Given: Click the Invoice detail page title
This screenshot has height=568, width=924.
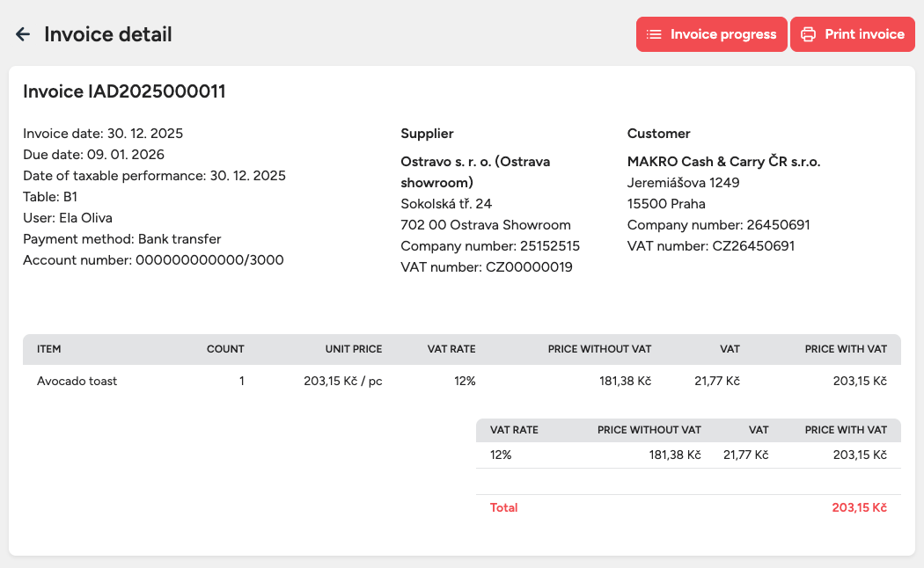Looking at the screenshot, I should pos(107,34).
